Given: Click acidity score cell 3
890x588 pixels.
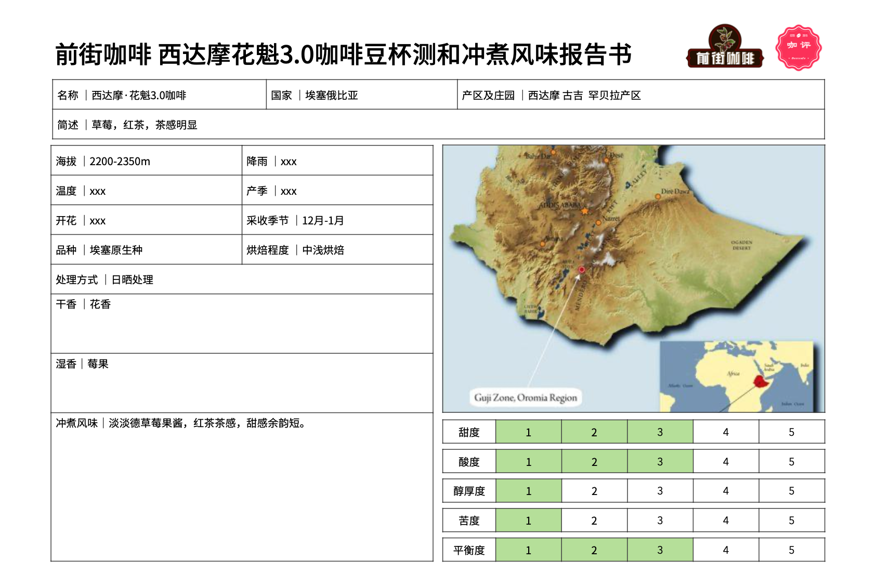Looking at the screenshot, I should click(x=660, y=461).
